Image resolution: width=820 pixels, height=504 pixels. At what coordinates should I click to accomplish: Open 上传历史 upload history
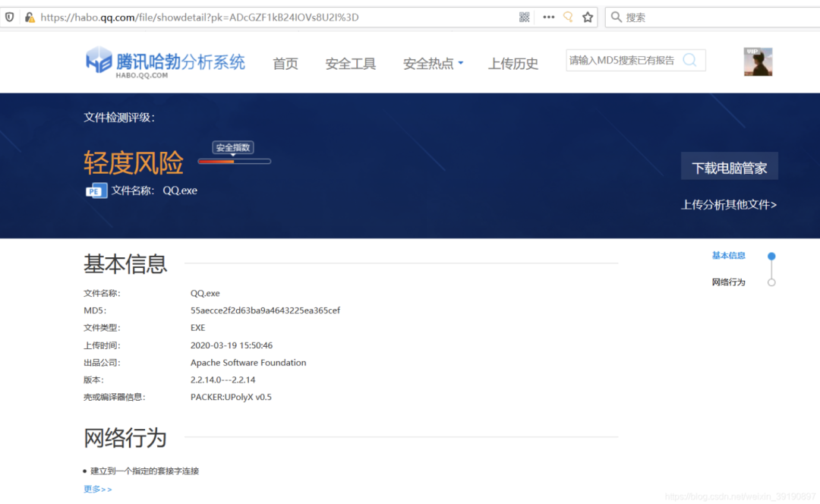[513, 64]
